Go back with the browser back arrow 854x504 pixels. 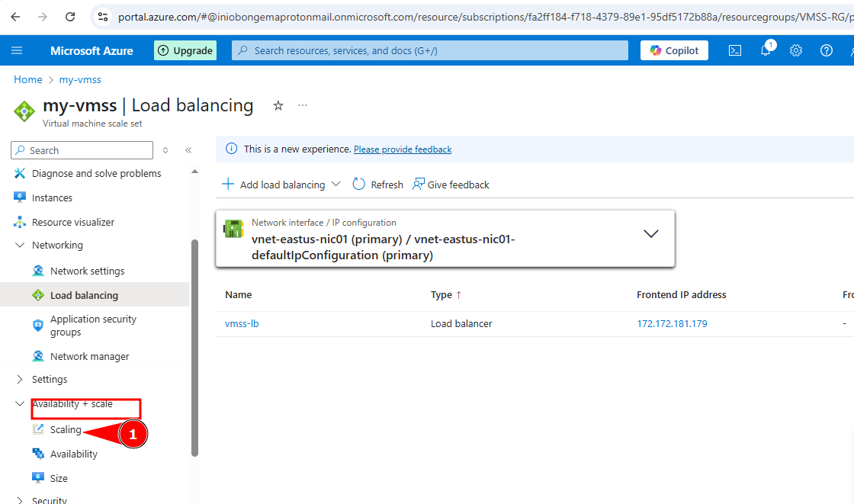pyautogui.click(x=15, y=17)
